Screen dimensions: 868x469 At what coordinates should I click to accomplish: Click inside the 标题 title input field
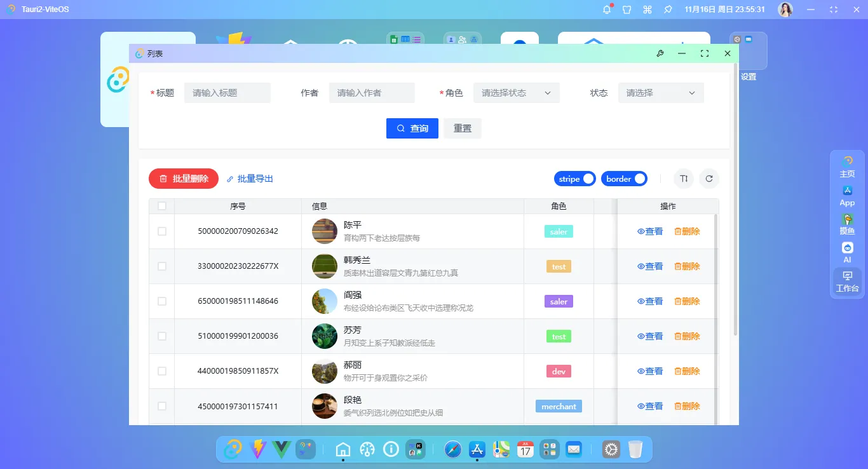[227, 92]
